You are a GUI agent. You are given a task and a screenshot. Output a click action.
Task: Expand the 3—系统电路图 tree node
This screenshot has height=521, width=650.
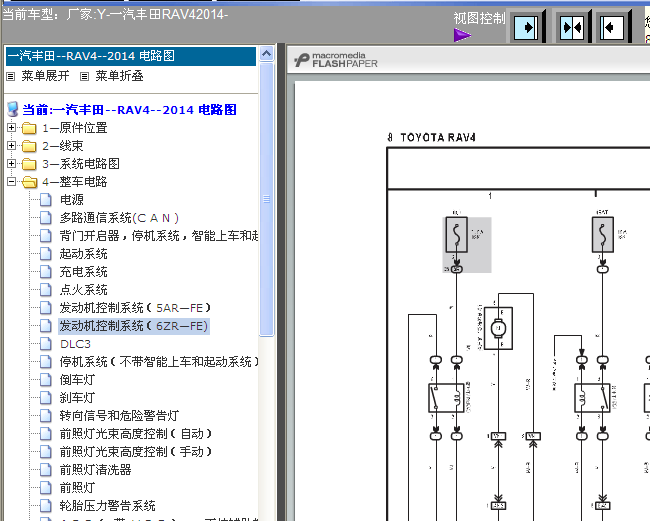[12, 164]
